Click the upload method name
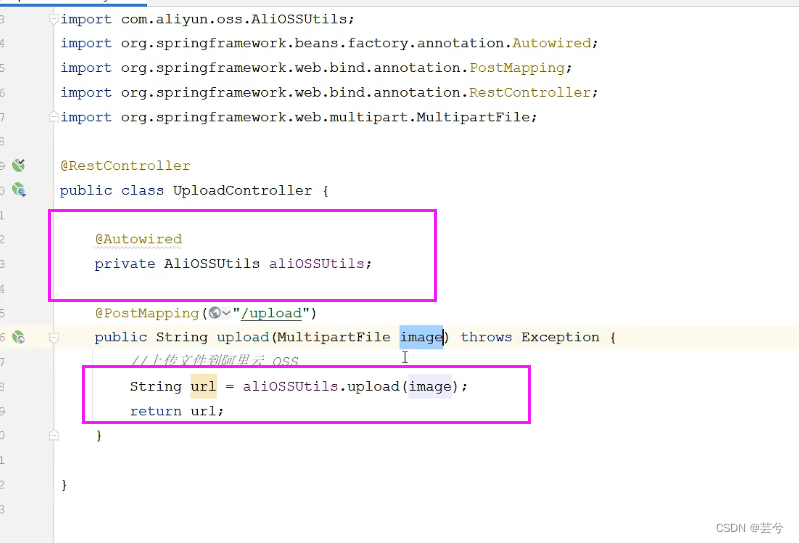 click(x=243, y=337)
